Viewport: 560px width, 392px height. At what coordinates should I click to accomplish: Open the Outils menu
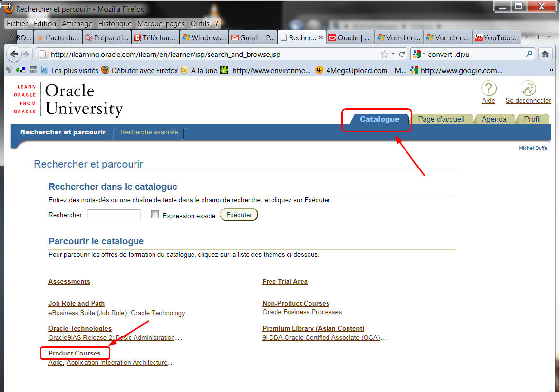point(200,23)
